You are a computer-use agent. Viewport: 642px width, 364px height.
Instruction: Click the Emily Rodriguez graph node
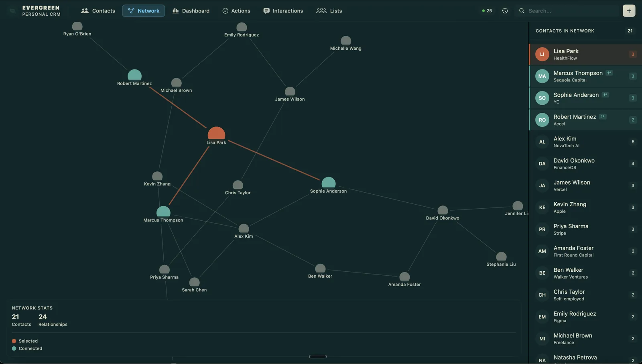point(242,27)
